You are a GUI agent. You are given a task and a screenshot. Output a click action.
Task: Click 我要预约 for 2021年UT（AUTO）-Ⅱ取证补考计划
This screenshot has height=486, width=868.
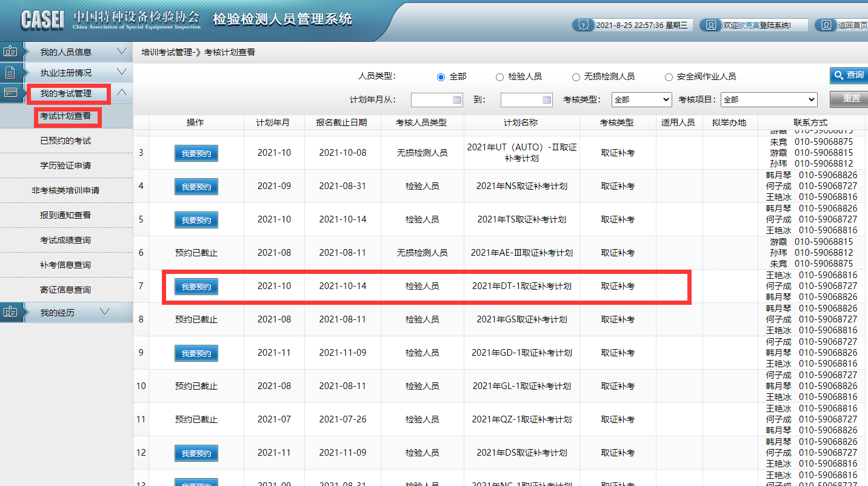[196, 153]
